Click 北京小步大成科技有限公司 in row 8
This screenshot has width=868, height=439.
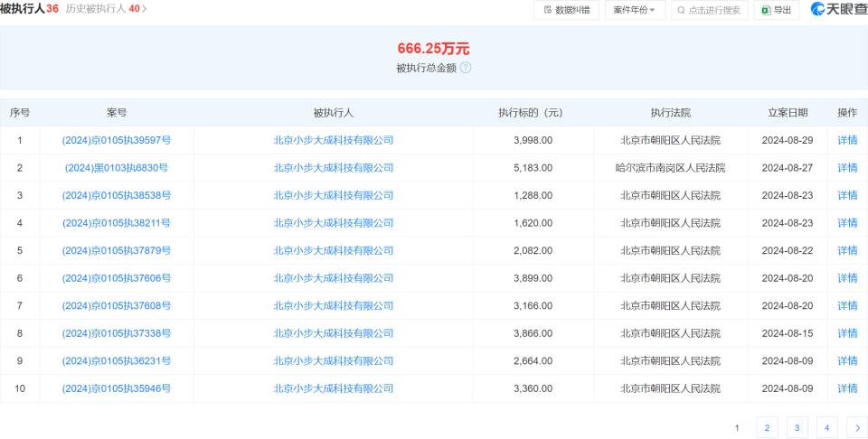pyautogui.click(x=334, y=333)
